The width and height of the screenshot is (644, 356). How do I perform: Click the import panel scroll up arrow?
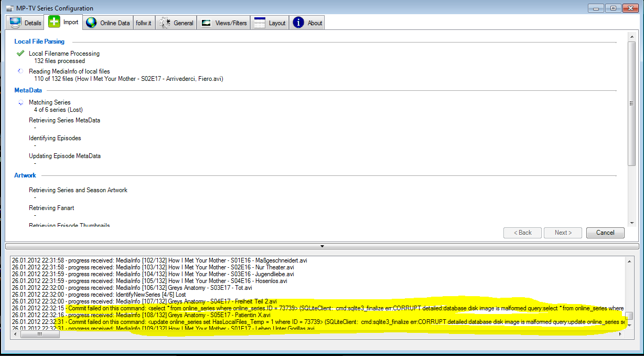click(x=631, y=36)
